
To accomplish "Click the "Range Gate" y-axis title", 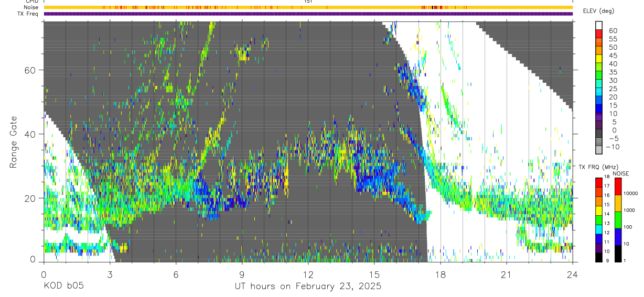I will pyautogui.click(x=14, y=142).
